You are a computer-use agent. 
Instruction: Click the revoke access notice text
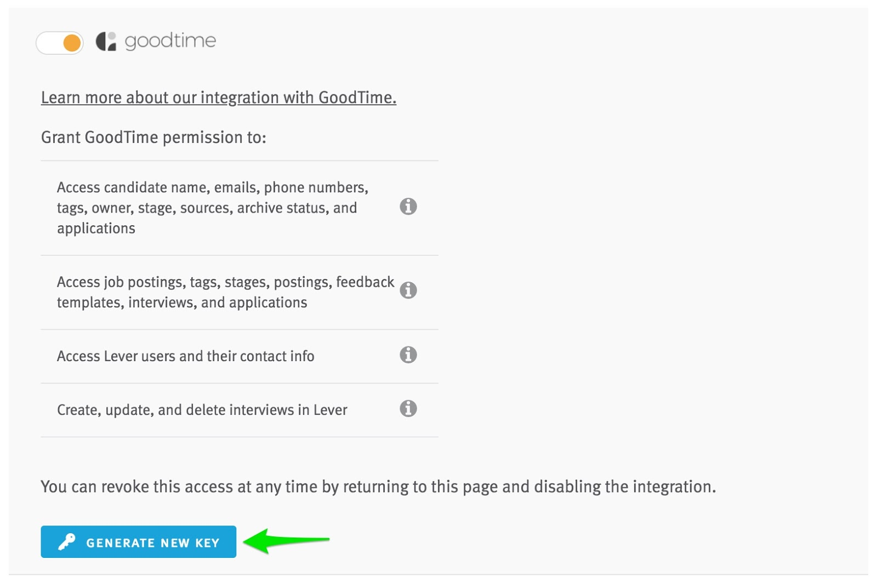[x=378, y=487]
